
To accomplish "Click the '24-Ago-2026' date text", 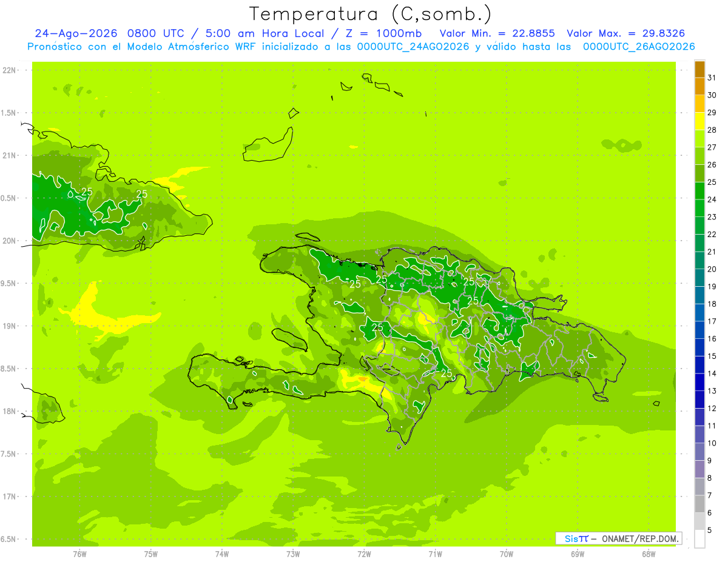I will [x=75, y=33].
